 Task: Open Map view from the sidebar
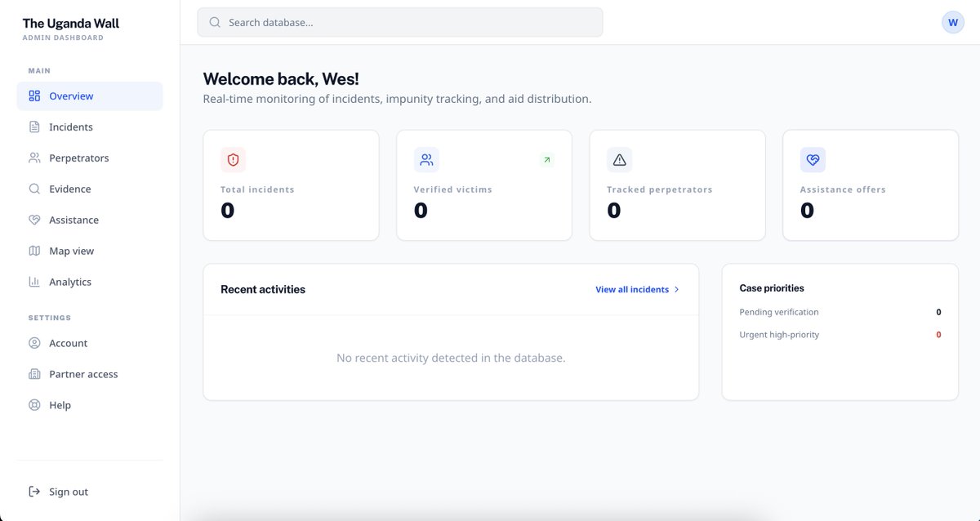(x=73, y=251)
